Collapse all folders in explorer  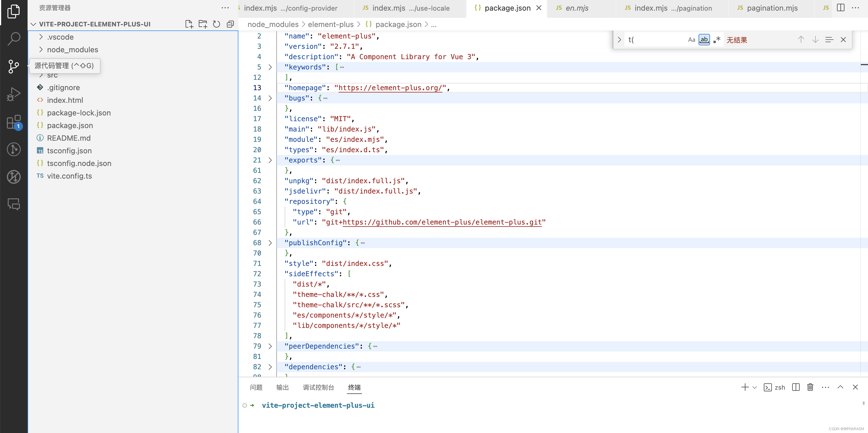pos(230,24)
